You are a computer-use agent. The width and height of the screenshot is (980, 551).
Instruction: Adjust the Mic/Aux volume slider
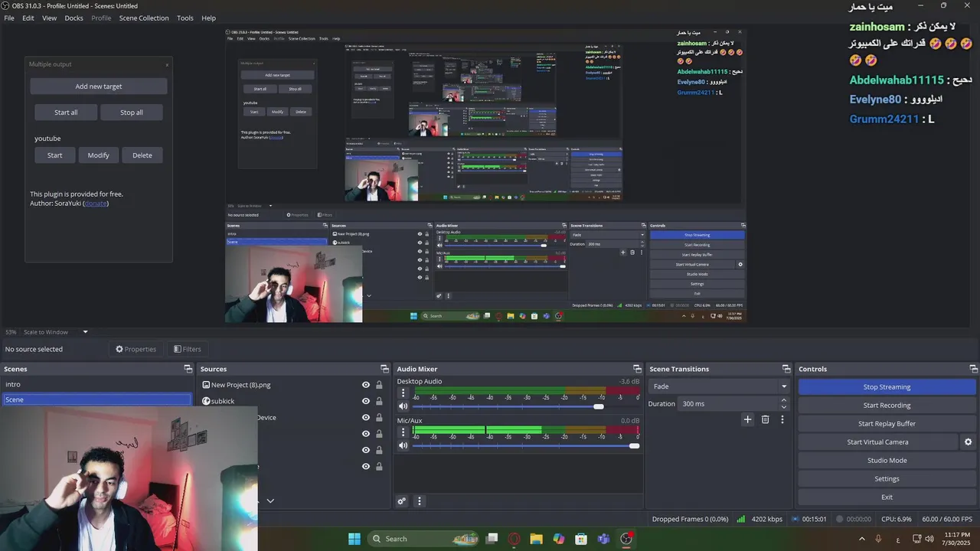coord(634,446)
